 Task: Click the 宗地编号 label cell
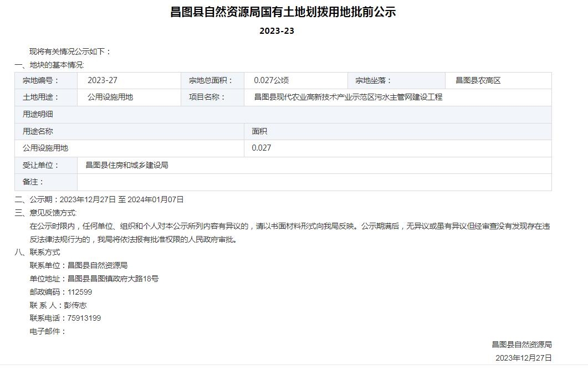click(x=46, y=80)
